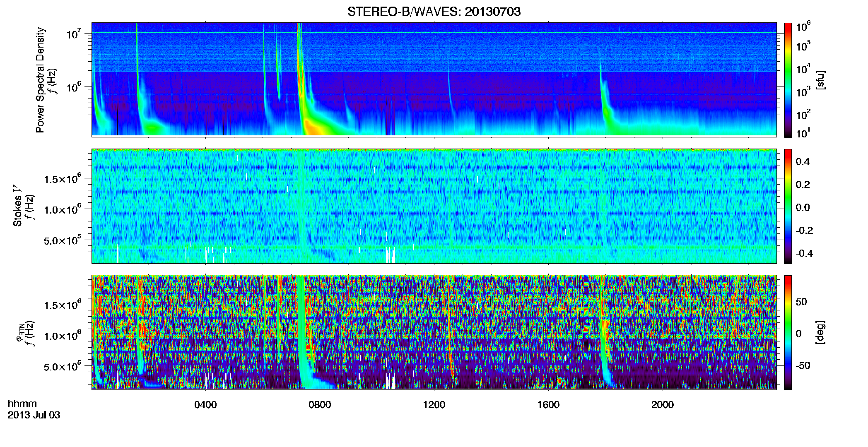The height and width of the screenshot is (447, 868).
Task: Click inside the φ RTN spectrogram panel
Action: pos(434,332)
